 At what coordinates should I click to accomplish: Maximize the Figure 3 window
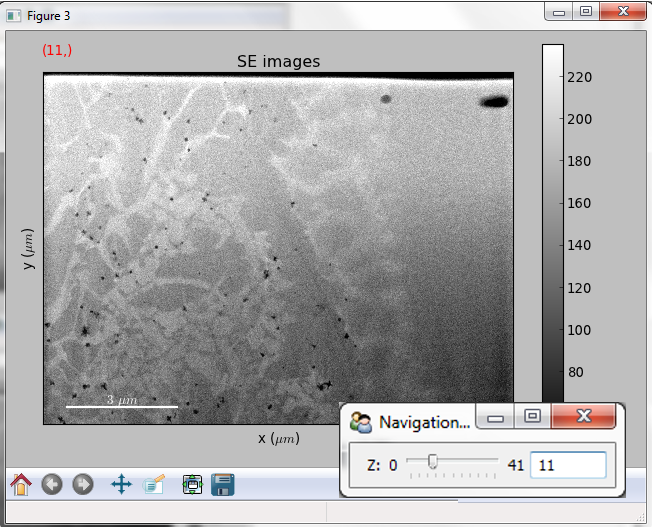pos(586,11)
